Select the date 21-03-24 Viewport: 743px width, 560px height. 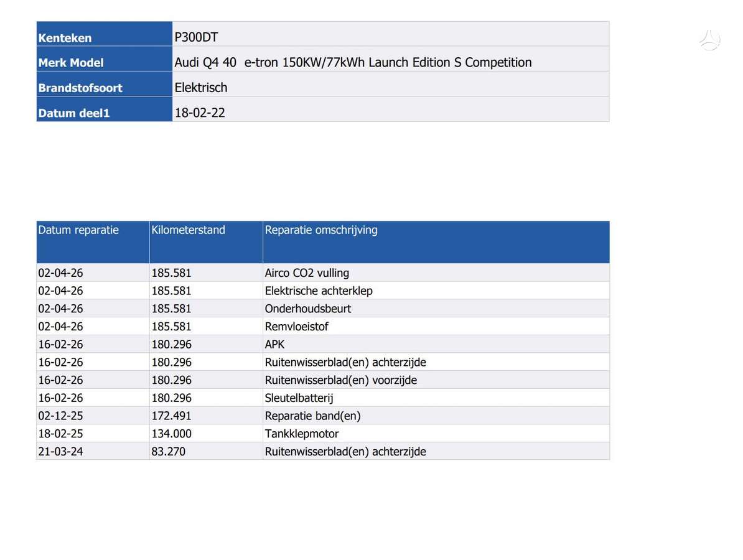click(x=60, y=452)
